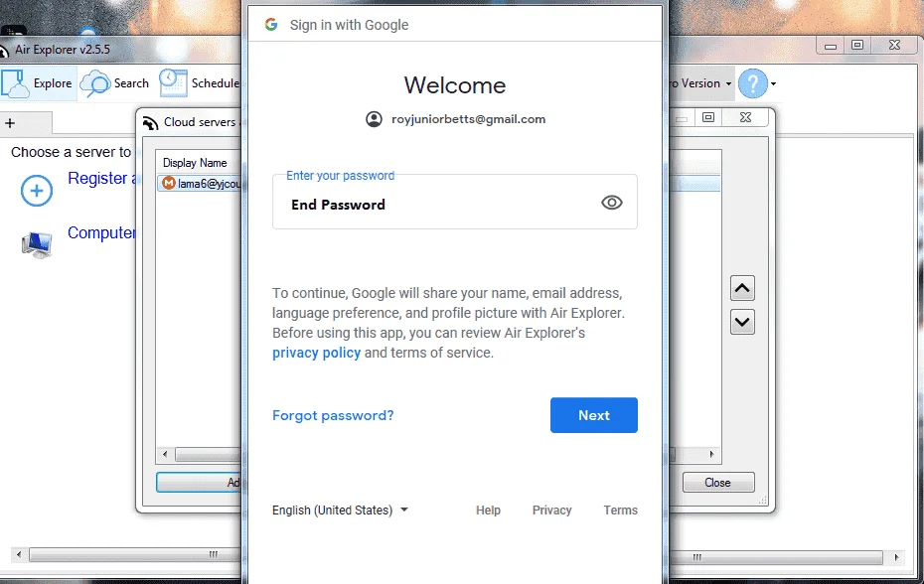This screenshot has height=584, width=924.
Task: Add a new tab with the plus button
Action: pyautogui.click(x=10, y=123)
